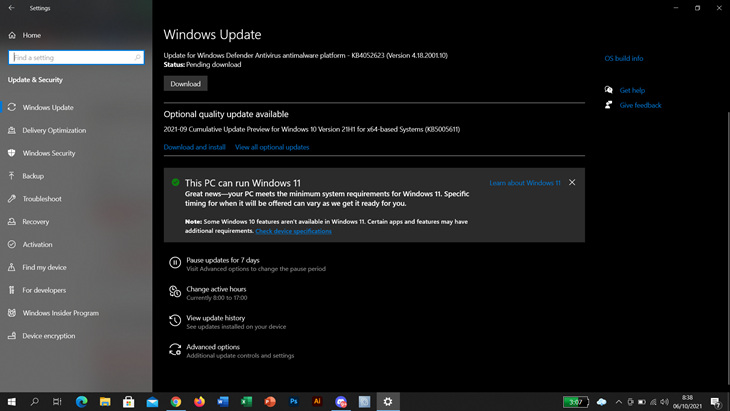Dismiss the Windows 11 banner

tap(572, 182)
